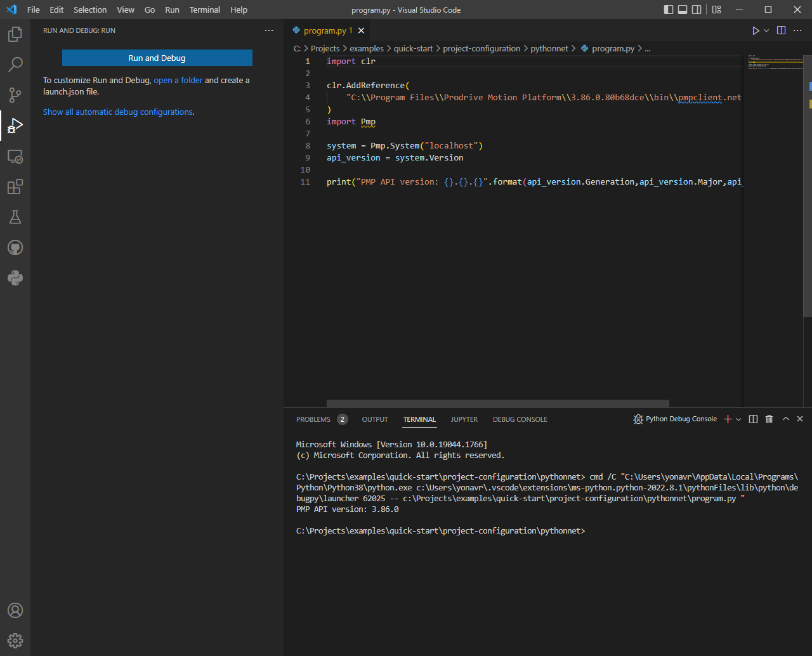Open the Go menu

pyautogui.click(x=150, y=10)
